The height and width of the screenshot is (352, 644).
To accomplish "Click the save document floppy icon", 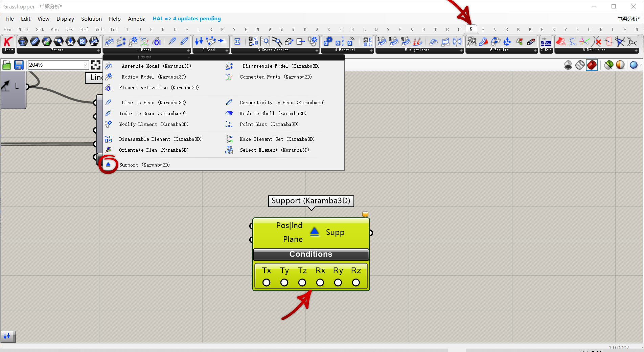I will [x=19, y=65].
